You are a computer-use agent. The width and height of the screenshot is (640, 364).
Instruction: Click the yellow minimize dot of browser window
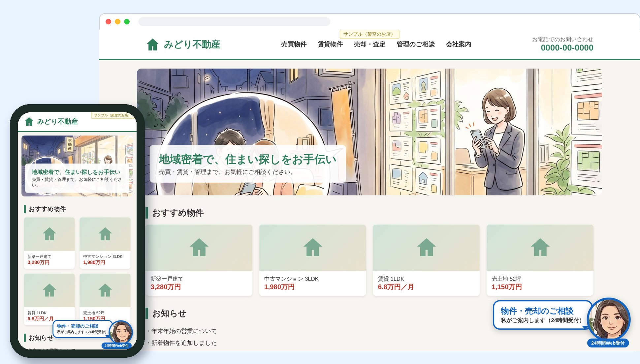pyautogui.click(x=117, y=21)
